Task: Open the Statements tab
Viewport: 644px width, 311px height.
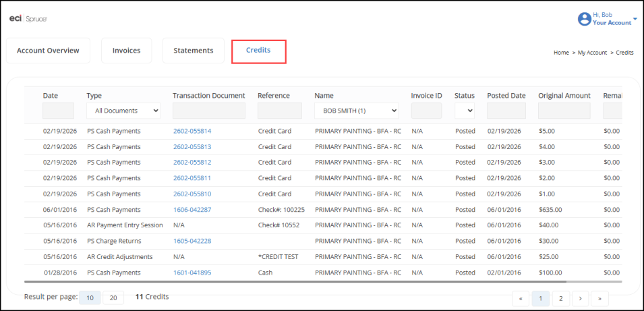Action: [x=193, y=51]
